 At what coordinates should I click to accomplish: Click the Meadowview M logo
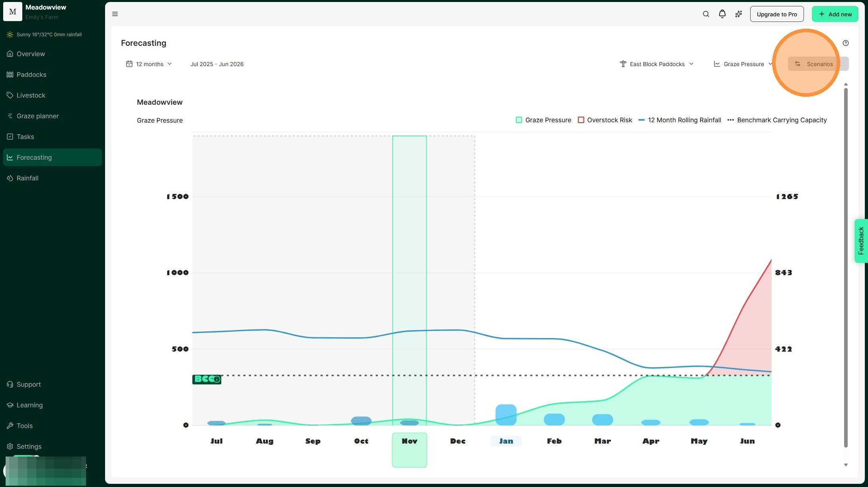pos(13,12)
